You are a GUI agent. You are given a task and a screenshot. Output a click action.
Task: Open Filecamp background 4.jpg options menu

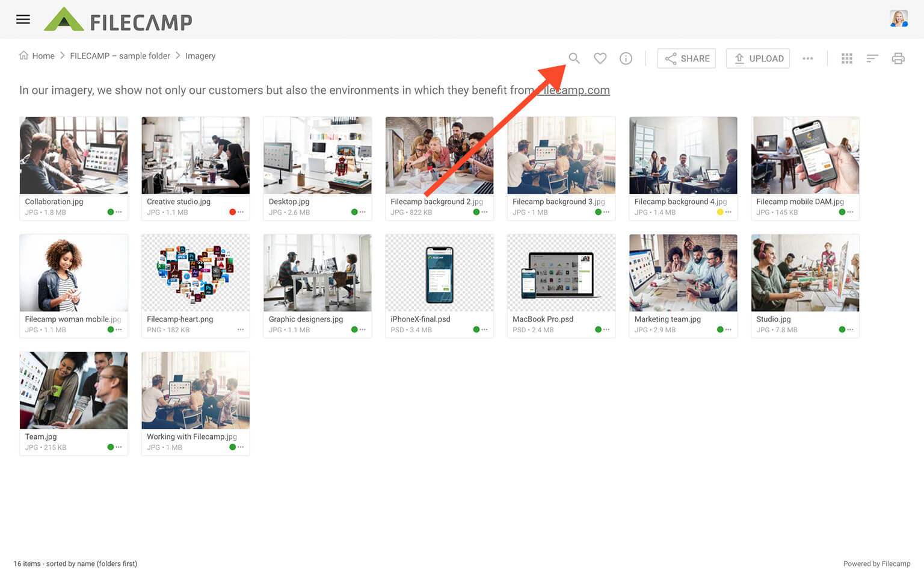(x=728, y=212)
